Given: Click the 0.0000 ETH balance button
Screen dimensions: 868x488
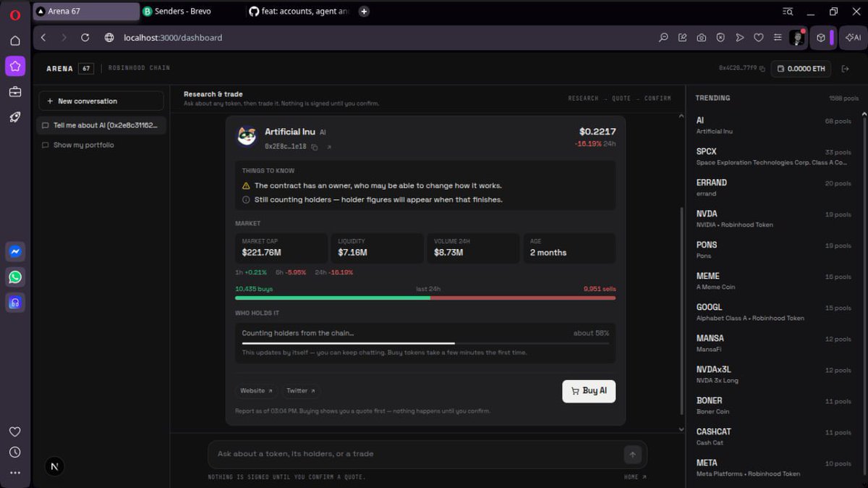Looking at the screenshot, I should point(801,69).
